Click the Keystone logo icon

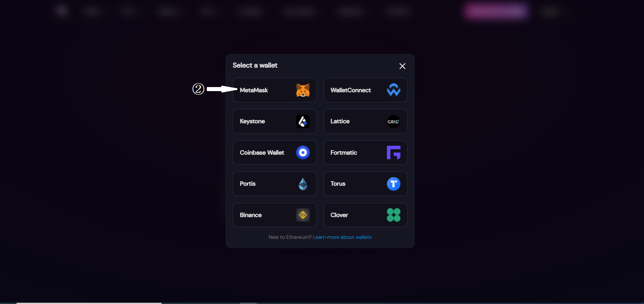click(x=303, y=121)
